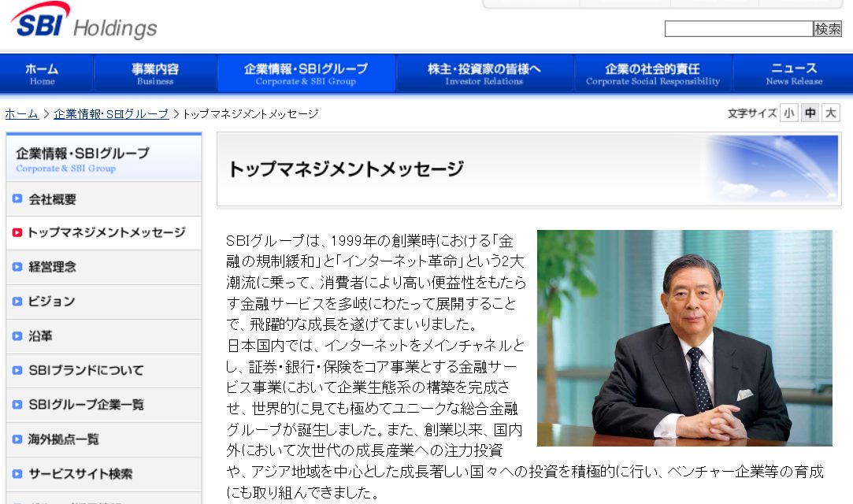Click the blue arrow icon beside 会社概要
Viewport: 853px width, 504px height.
17,199
